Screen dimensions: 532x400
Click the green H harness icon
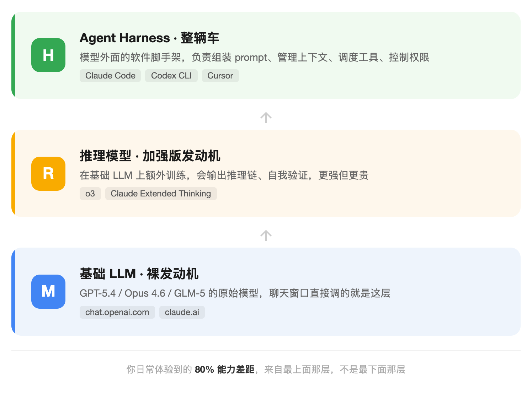48,55
